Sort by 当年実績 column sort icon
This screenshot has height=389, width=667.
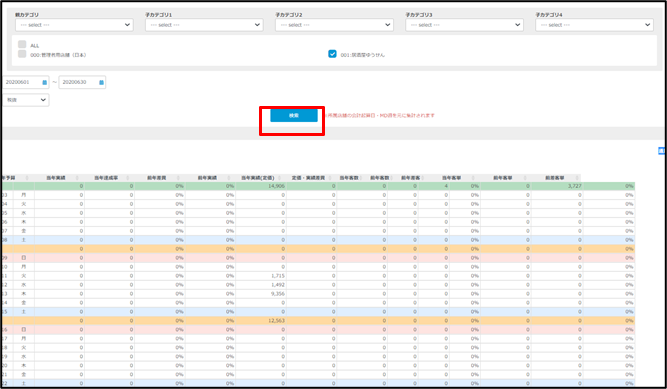77,178
